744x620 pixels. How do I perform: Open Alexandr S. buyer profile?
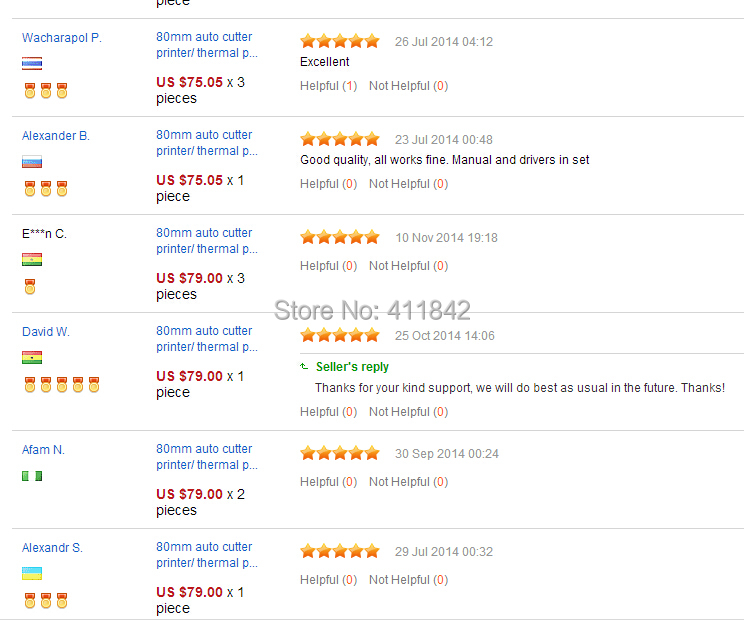point(52,548)
